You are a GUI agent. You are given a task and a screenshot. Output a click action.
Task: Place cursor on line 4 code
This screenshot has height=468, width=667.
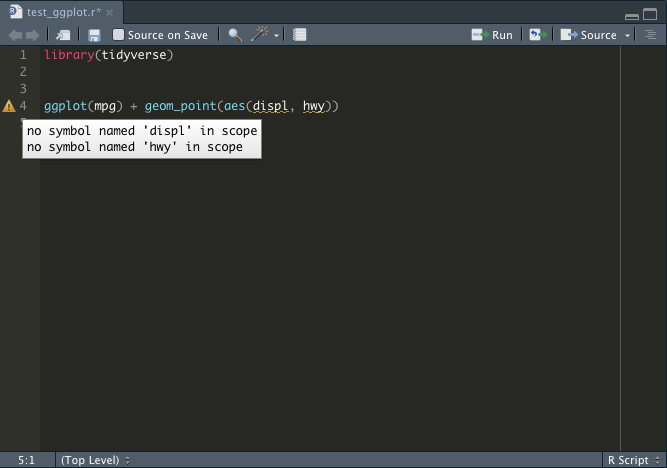pyautogui.click(x=191, y=106)
